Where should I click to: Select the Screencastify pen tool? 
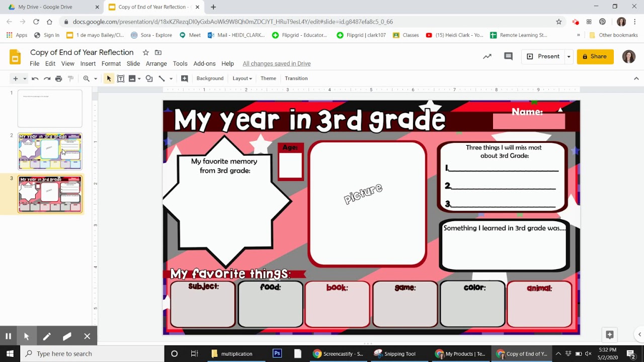46,336
